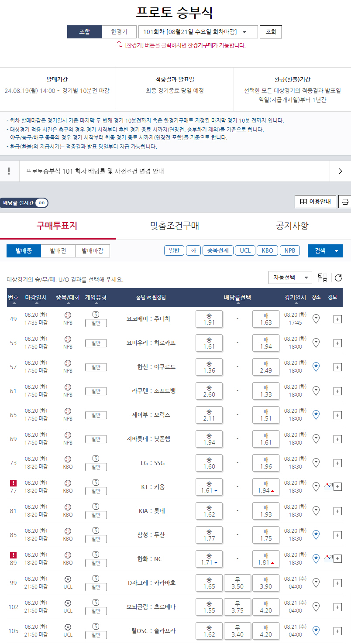This screenshot has height=644, width=351.
Task: Click the checkbox grid icon beside 자동선택
Action: coord(323,277)
